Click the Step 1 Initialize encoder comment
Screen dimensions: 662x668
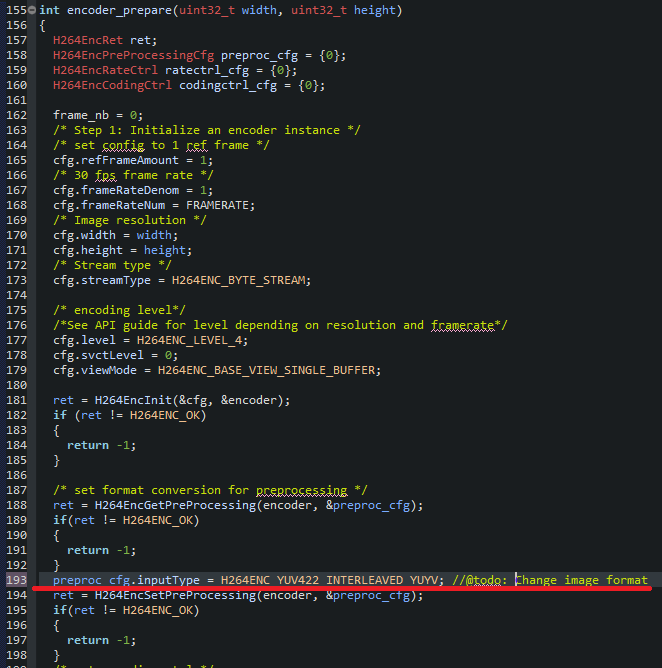tap(207, 130)
